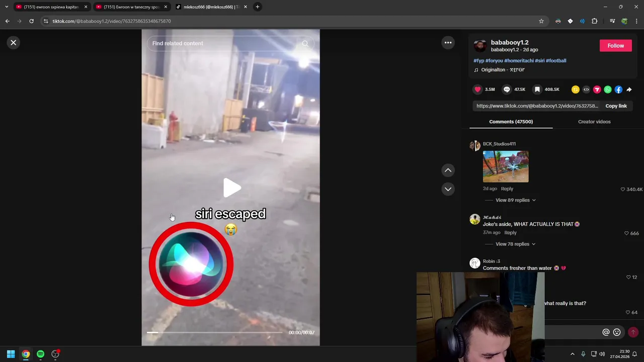Open the tab search dropdown arrow
644x362 pixels.
pos(7,7)
